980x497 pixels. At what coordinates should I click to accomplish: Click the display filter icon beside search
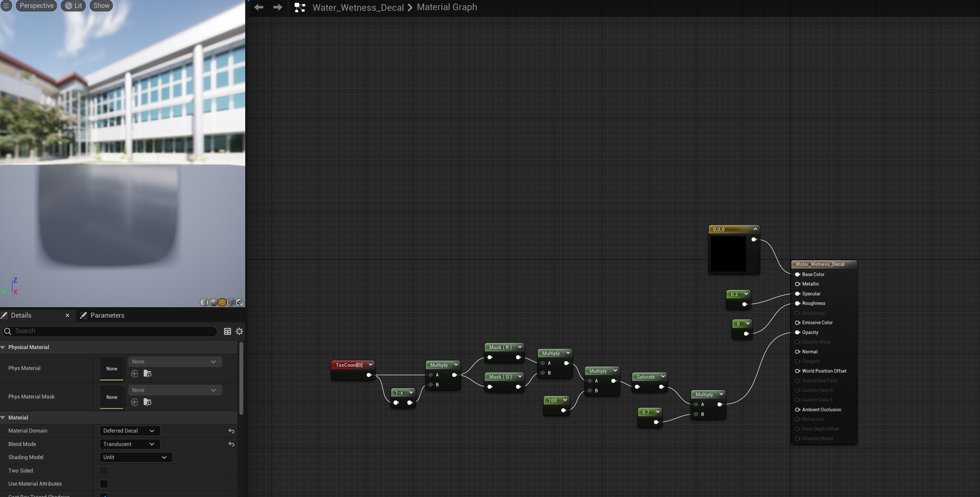point(227,331)
